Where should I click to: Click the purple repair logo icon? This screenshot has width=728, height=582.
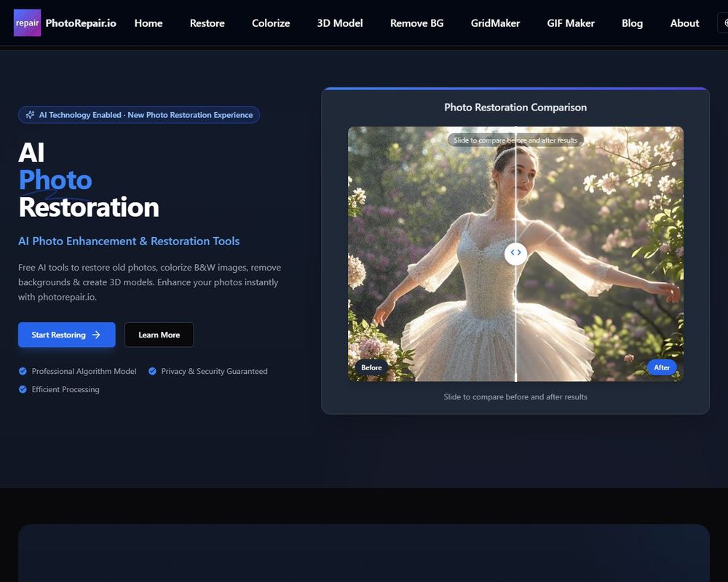tap(27, 23)
